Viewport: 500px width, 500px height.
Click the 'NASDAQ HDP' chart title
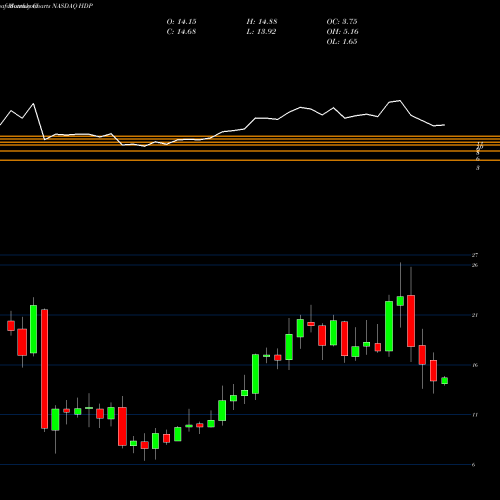(x=72, y=6)
